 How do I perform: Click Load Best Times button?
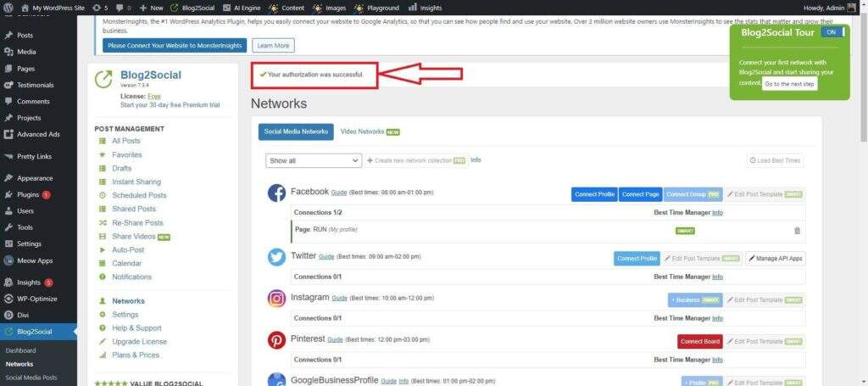pos(775,160)
